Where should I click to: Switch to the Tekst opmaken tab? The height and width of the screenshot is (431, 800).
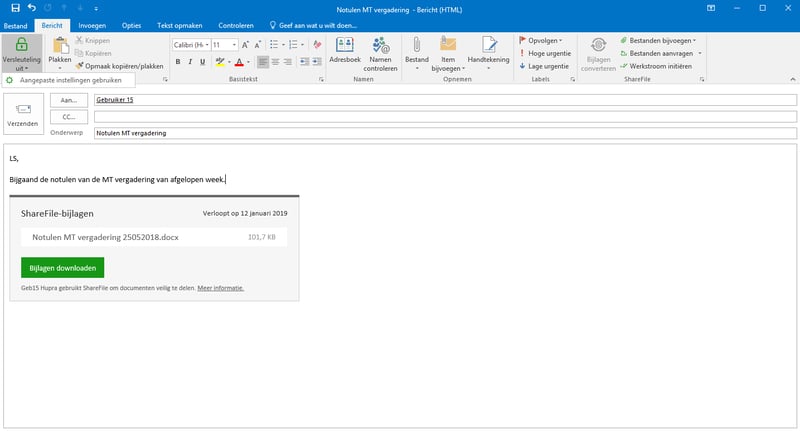180,26
